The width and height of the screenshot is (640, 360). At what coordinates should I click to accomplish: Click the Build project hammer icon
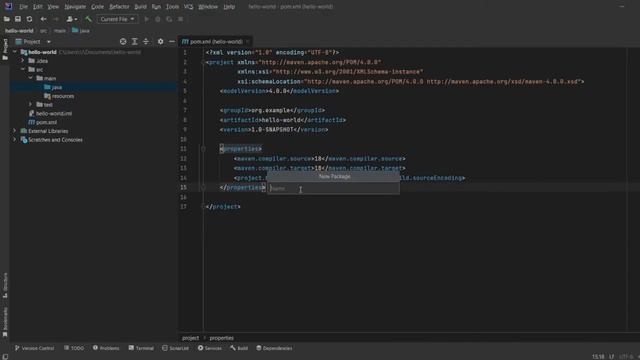tap(88, 19)
